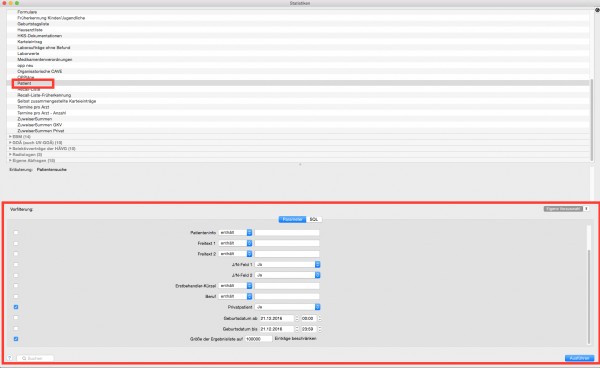The height and width of the screenshot is (368, 600).
Task: Switch to the SQL tab
Action: pos(314,219)
